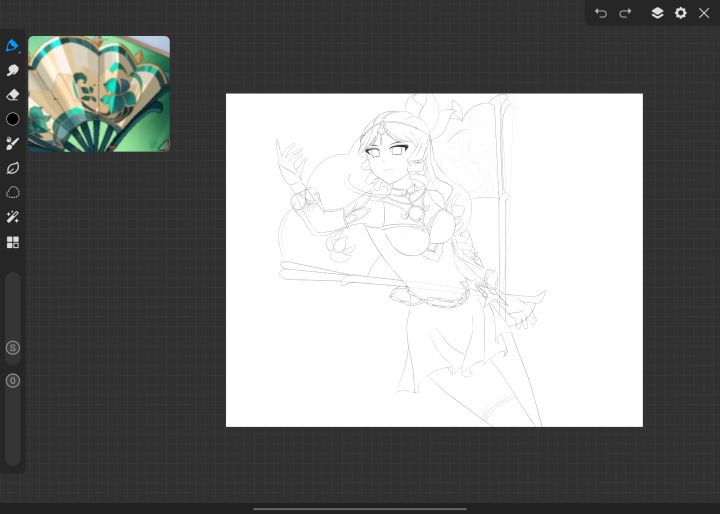Tap the fan reference image thumbnail
The width and height of the screenshot is (720, 514).
99,94
